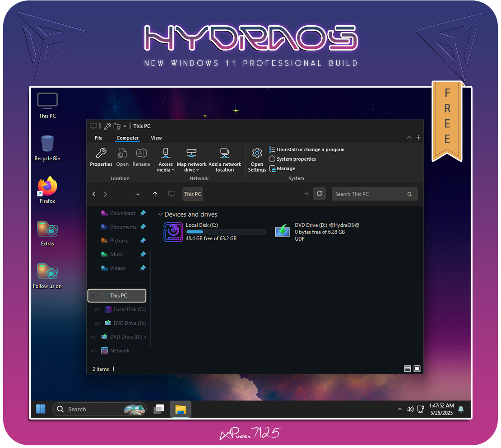Image resolution: width=501 pixels, height=448 pixels.
Task: Click the Properties wrench in the ribbon
Action: tap(101, 157)
